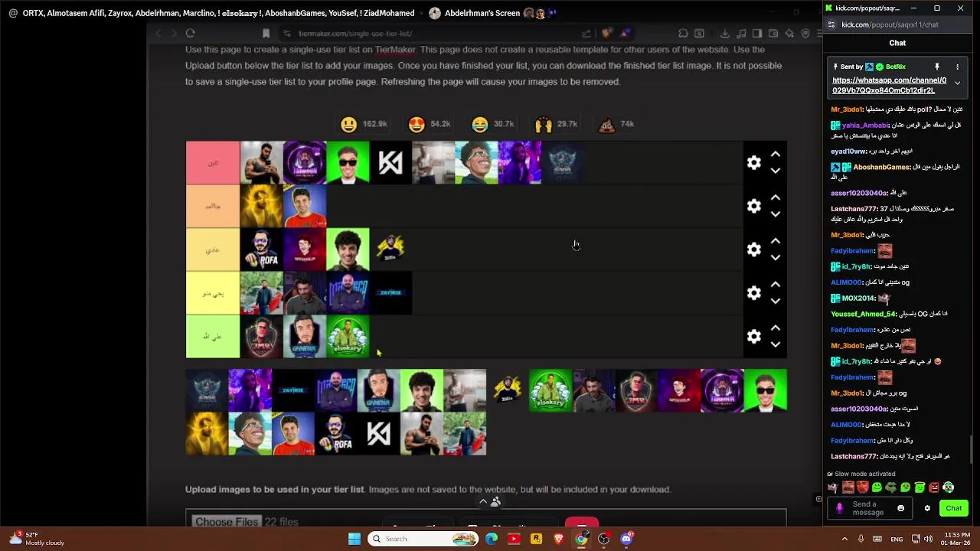Move the green bottom tier row down
Image resolution: width=980 pixels, height=551 pixels.
[775, 345]
